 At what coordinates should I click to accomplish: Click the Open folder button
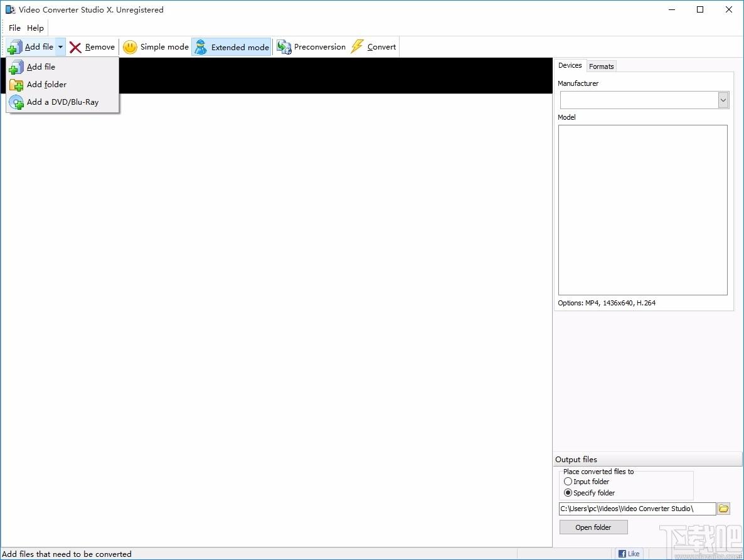point(593,527)
